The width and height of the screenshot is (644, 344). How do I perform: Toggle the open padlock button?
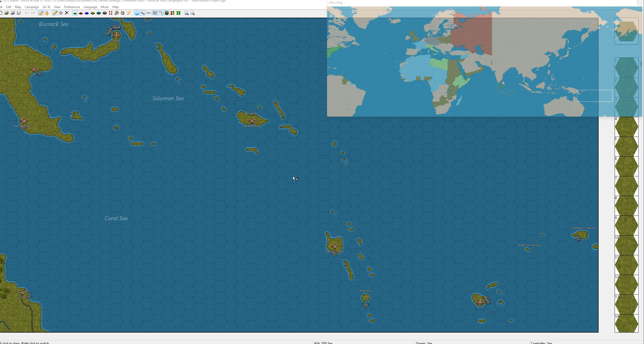41,13
